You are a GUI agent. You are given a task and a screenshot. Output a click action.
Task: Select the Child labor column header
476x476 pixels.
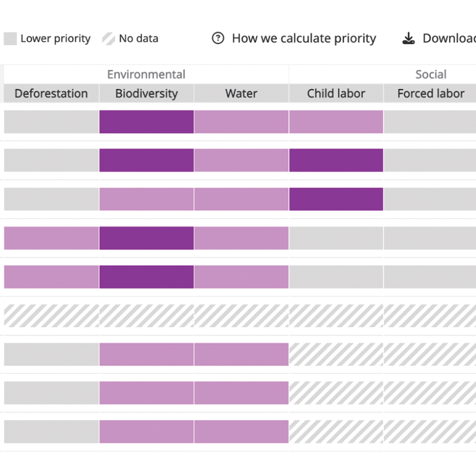[x=336, y=94]
